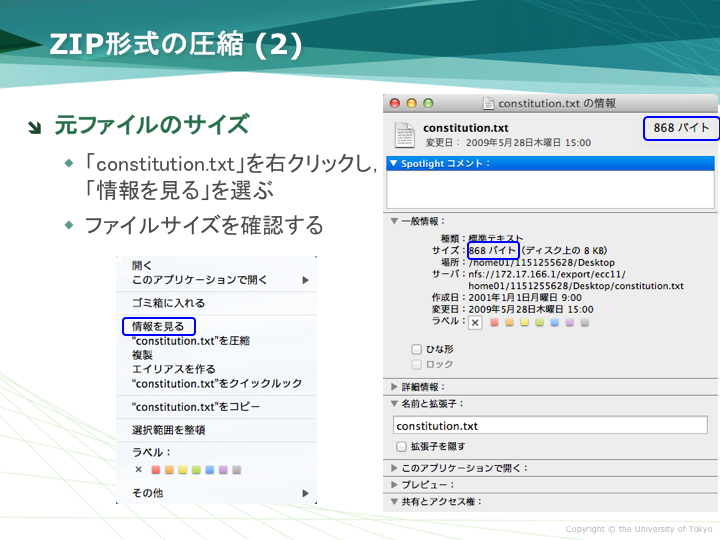Viewport: 720px width, 540px height.
Task: Open the このアプリケーションで開く submenu arrow
Action: 305,280
